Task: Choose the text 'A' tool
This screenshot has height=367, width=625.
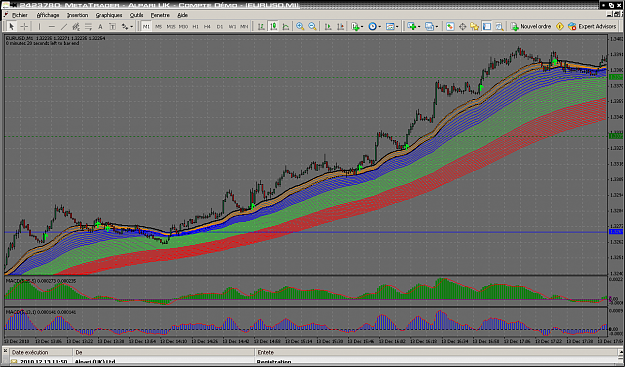Action: click(100, 27)
